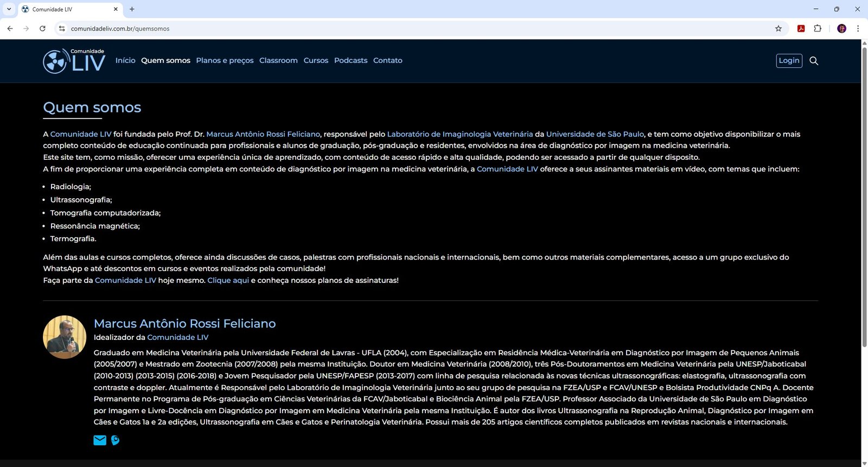Image resolution: width=868 pixels, height=467 pixels.
Task: Open the site search magnifier icon
Action: [x=814, y=61]
